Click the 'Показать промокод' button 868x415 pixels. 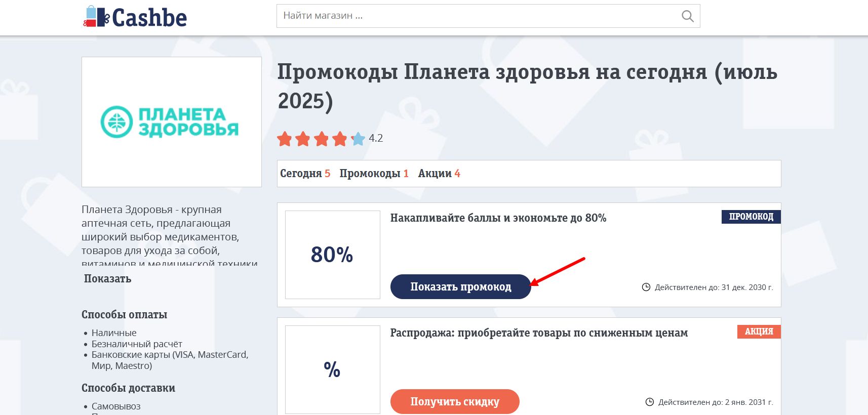click(x=460, y=287)
